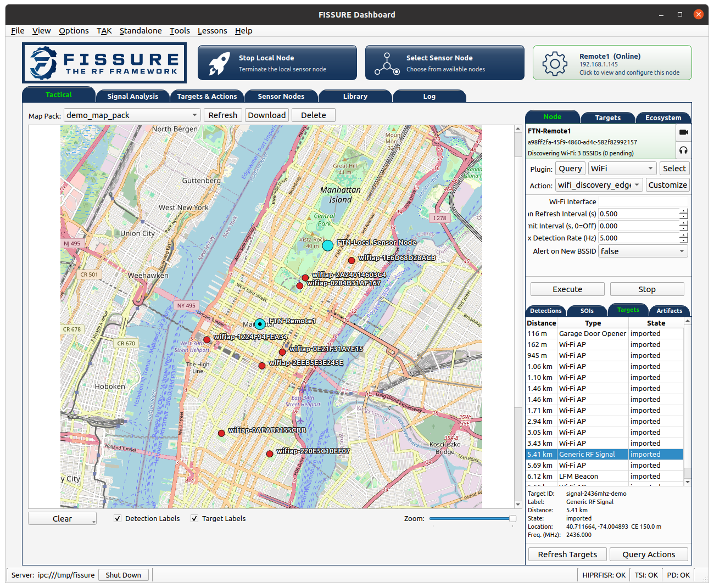
Task: Click the FTN-Remote1 cyan map marker
Action: pyautogui.click(x=260, y=324)
